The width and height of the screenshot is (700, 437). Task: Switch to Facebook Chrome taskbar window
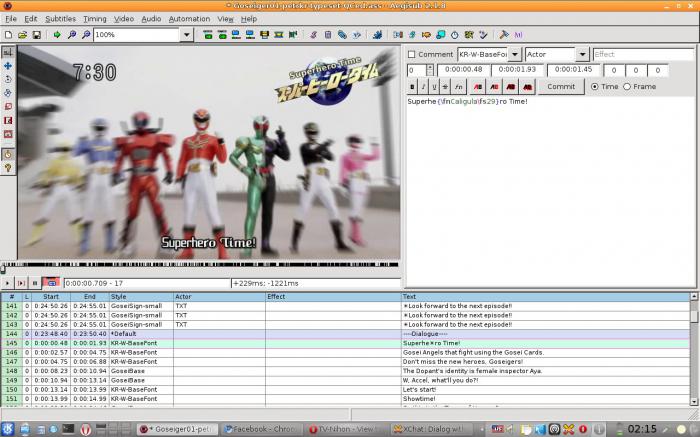[260, 429]
